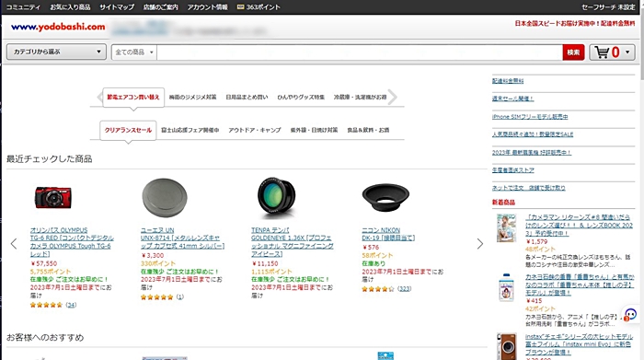Go to next recently viewed products arrow
The height and width of the screenshot is (360, 644).
point(479,244)
